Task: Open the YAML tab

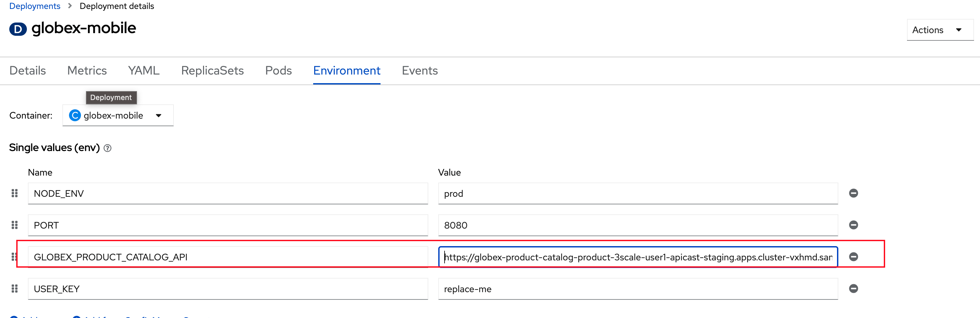Action: tap(144, 71)
